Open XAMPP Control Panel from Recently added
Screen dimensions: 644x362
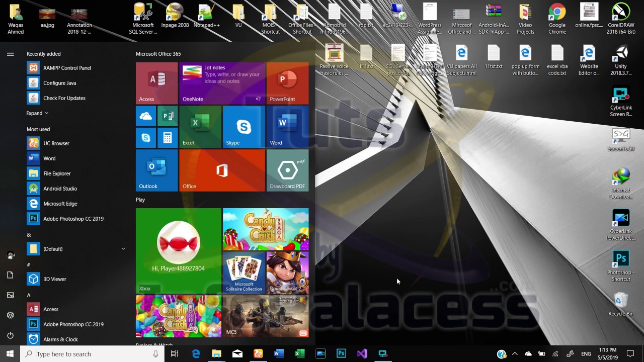tap(76, 68)
